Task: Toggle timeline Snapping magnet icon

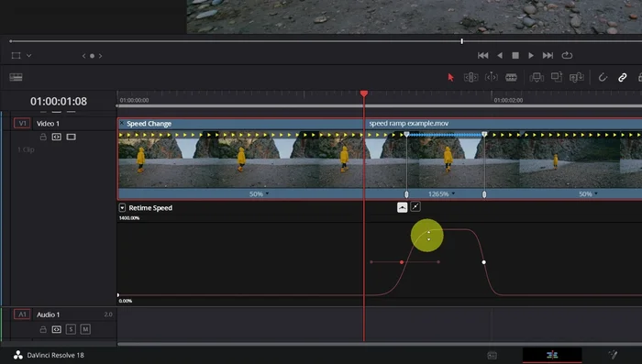Action: pyautogui.click(x=603, y=77)
